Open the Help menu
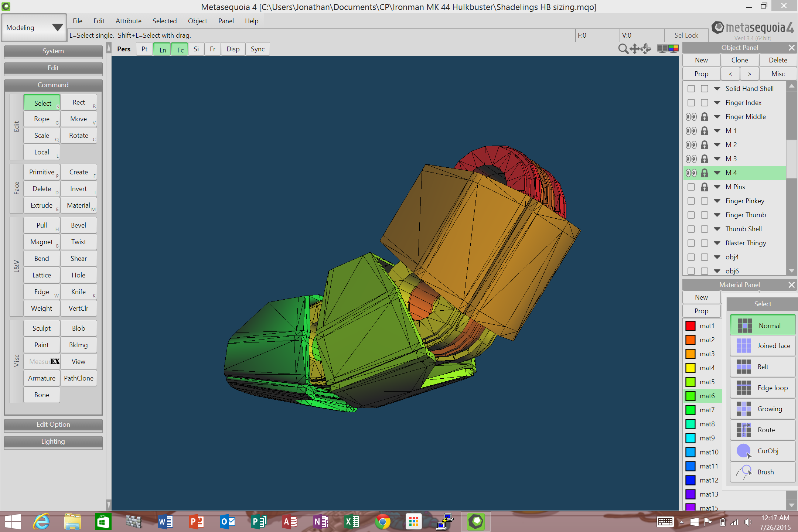Viewport: 798px width, 532px height. (252, 21)
